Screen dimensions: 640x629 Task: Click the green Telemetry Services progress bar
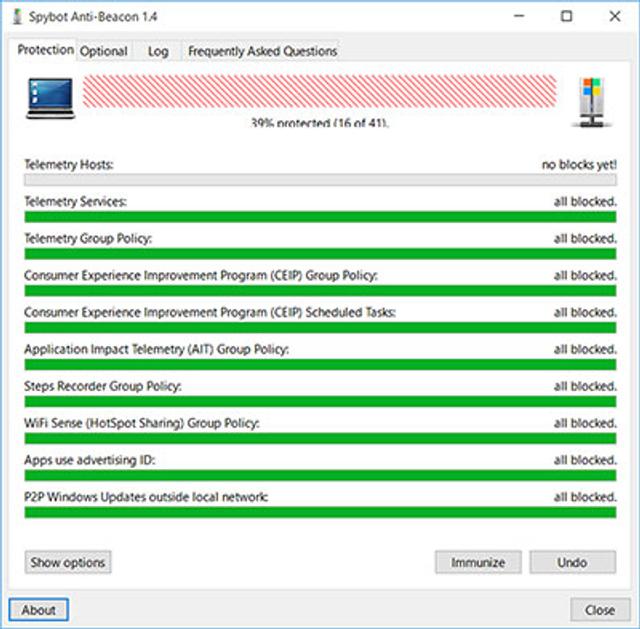pos(320,217)
